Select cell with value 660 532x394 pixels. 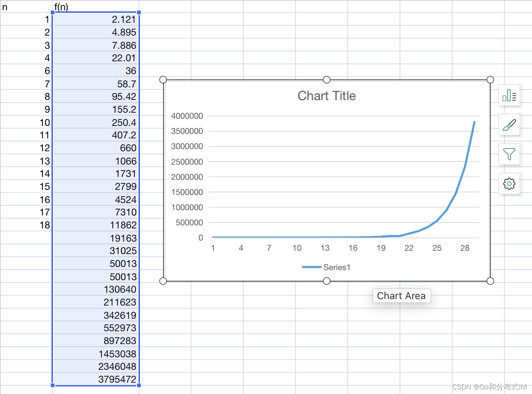point(96,148)
